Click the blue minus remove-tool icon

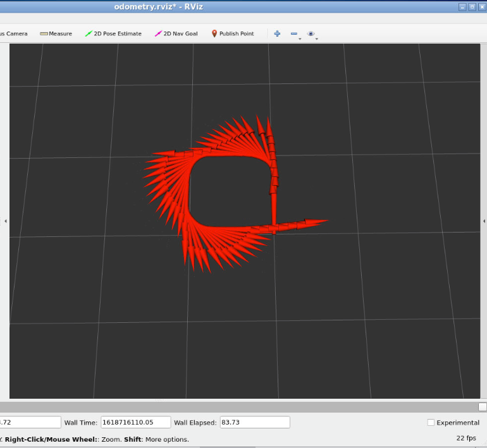(x=293, y=33)
